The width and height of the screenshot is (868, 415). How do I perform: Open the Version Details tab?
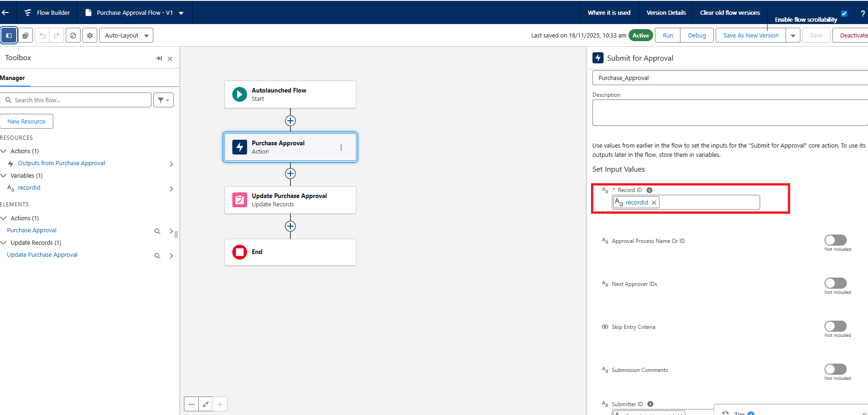point(666,12)
